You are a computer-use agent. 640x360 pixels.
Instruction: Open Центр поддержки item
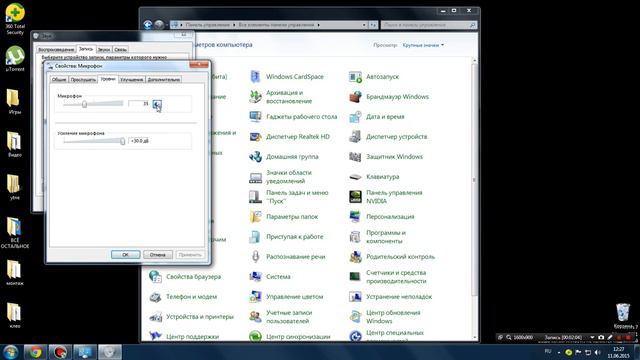coord(184,337)
